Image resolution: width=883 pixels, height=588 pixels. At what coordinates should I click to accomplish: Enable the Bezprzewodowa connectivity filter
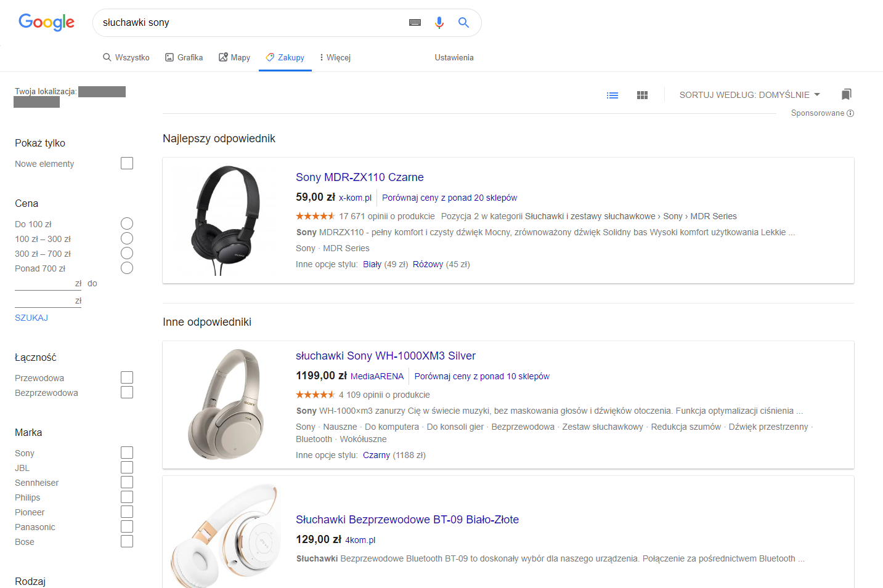(127, 393)
